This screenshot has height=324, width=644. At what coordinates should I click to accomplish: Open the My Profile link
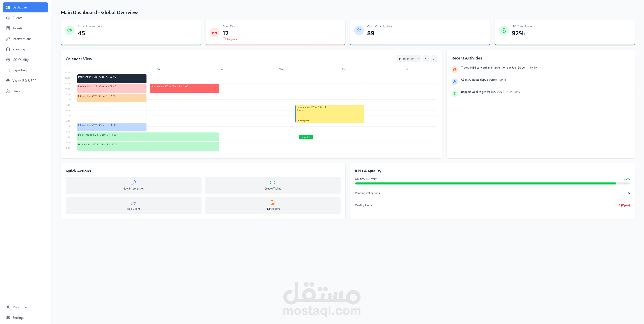click(x=25, y=307)
